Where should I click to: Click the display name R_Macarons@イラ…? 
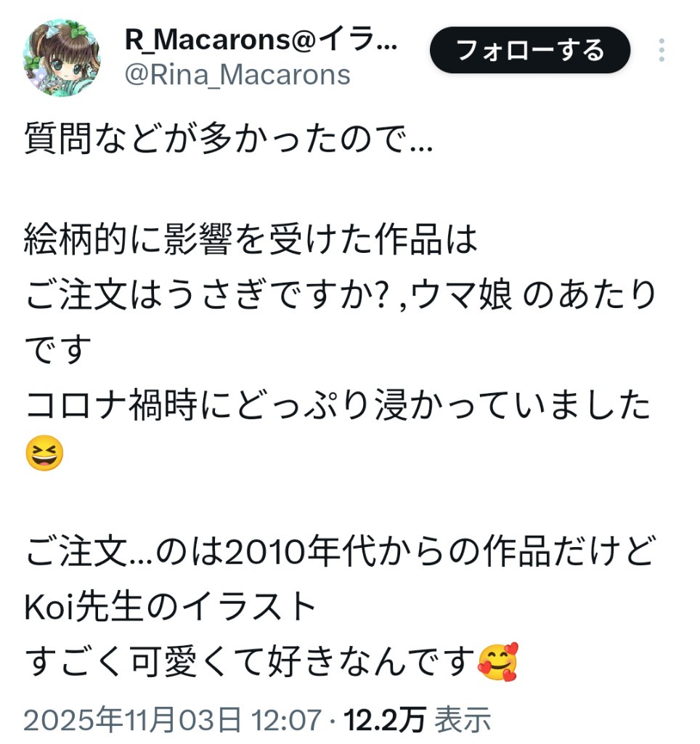pyautogui.click(x=261, y=39)
